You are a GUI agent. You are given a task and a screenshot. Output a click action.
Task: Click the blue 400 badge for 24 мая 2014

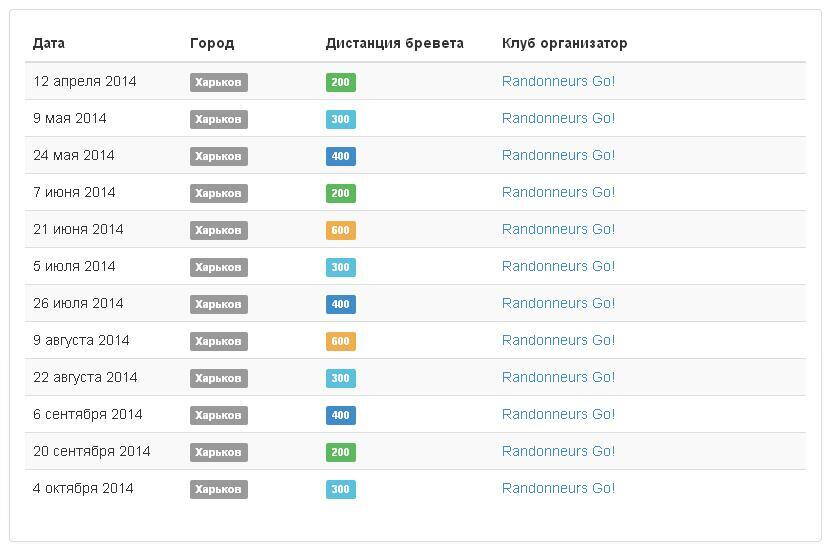point(340,156)
